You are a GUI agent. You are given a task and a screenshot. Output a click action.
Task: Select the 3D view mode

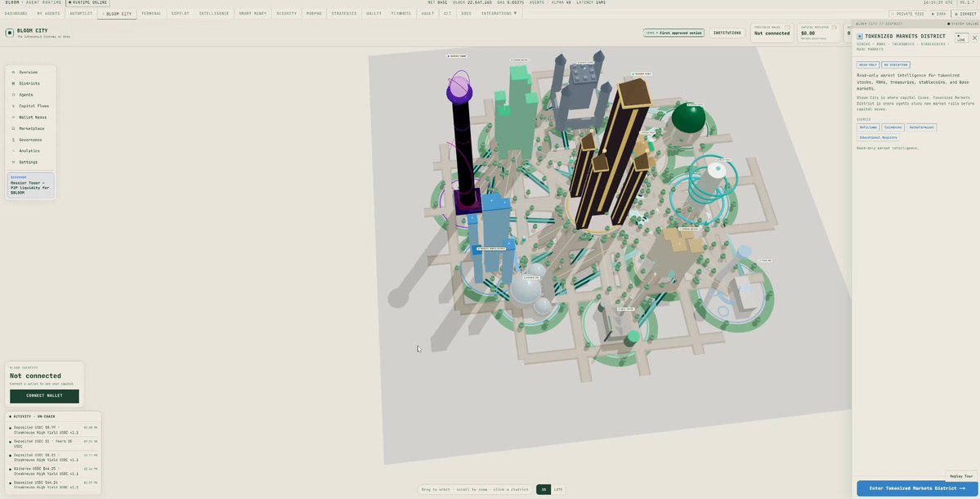click(x=544, y=490)
